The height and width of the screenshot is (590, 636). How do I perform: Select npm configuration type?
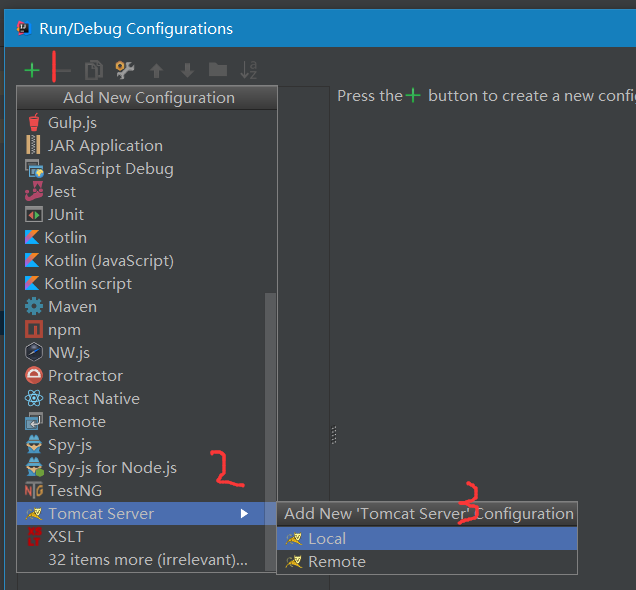coord(141,330)
